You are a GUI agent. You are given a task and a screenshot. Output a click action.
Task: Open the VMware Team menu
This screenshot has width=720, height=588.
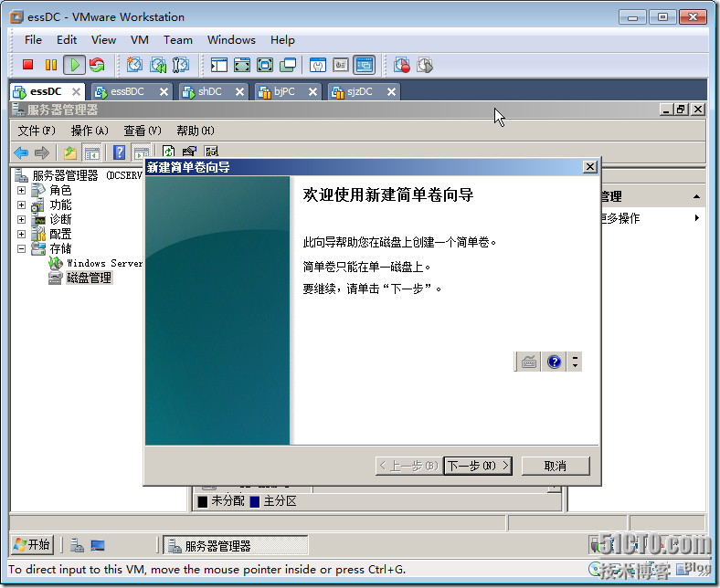(177, 40)
